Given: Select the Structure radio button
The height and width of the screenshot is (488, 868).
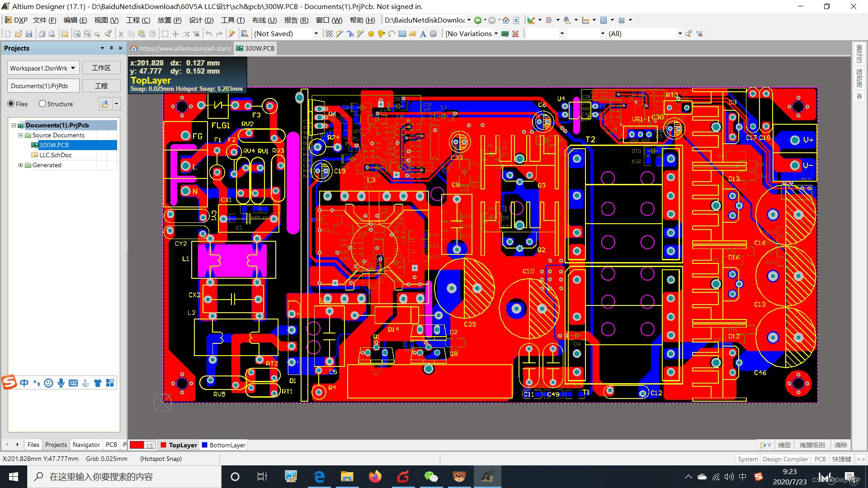Looking at the screenshot, I should tap(42, 104).
